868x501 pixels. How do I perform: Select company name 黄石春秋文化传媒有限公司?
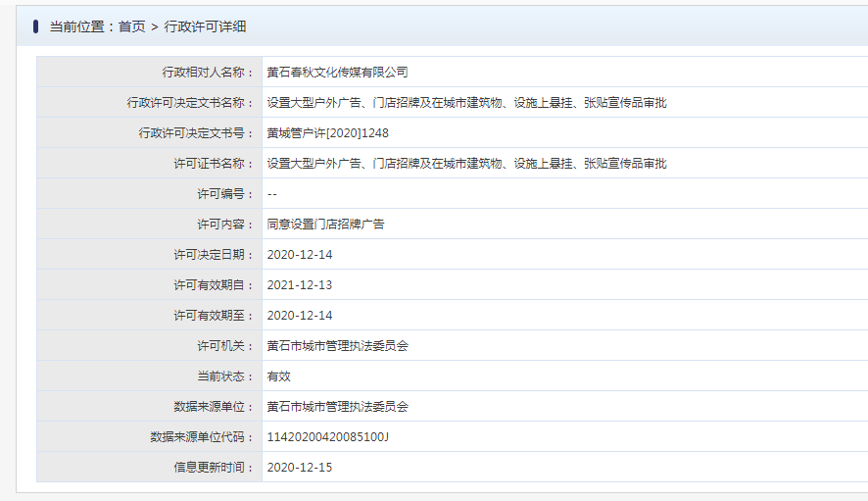pyautogui.click(x=338, y=72)
